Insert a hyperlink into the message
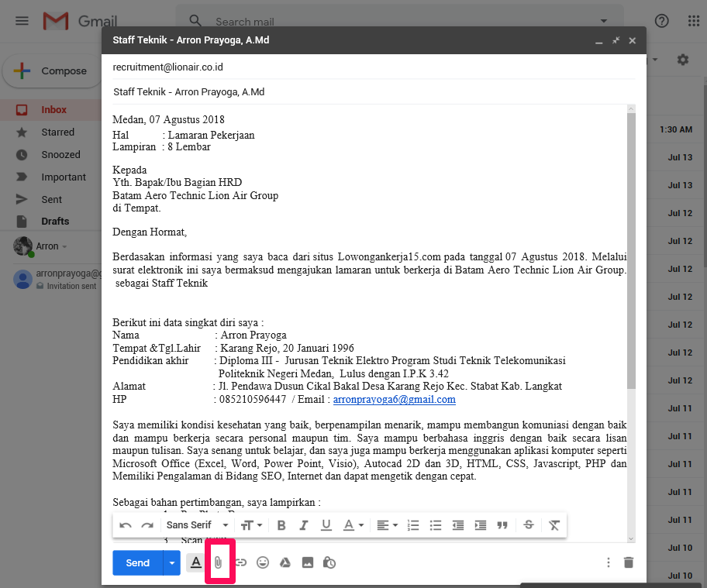This screenshot has height=588, width=707. (x=241, y=562)
